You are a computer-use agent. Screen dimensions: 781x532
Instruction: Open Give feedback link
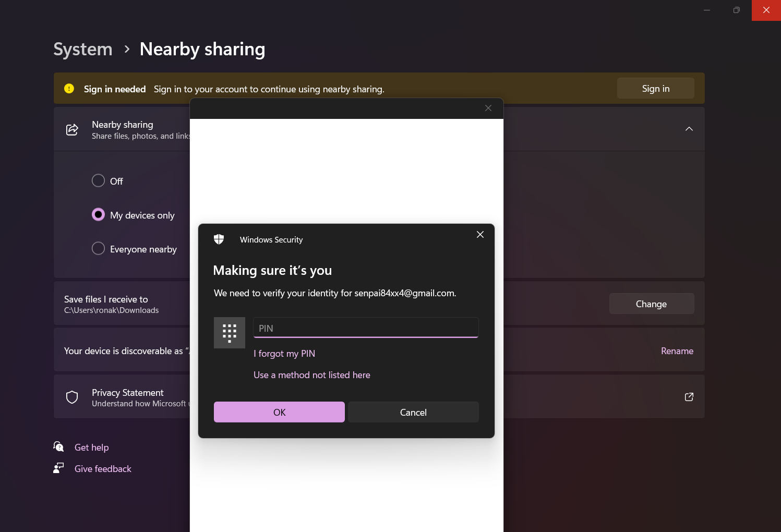[103, 469]
